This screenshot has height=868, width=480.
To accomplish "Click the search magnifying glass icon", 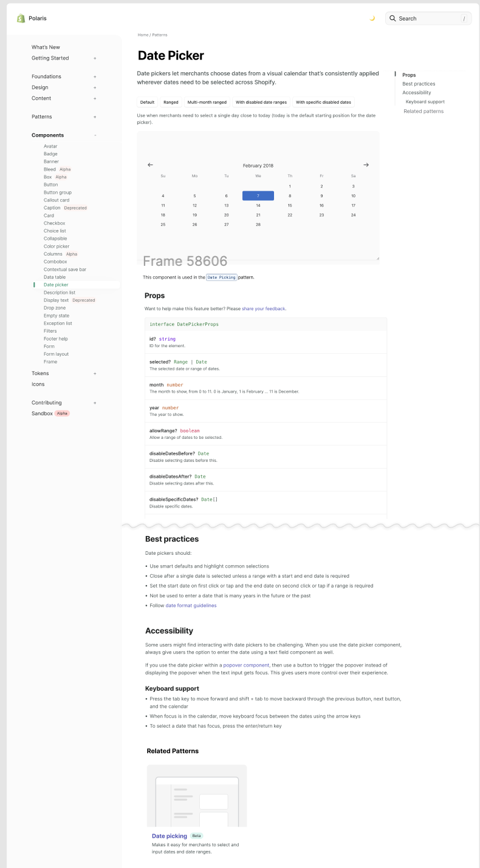I will [x=393, y=18].
